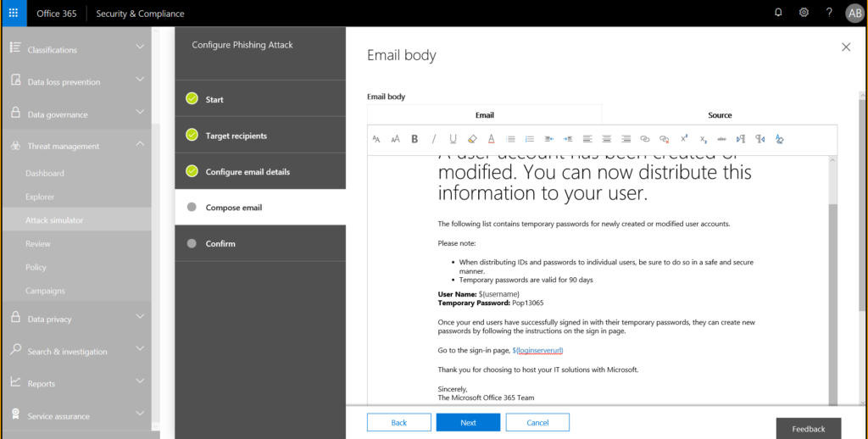Align text to the right
Image resolution: width=868 pixels, height=439 pixels.
[x=626, y=140]
